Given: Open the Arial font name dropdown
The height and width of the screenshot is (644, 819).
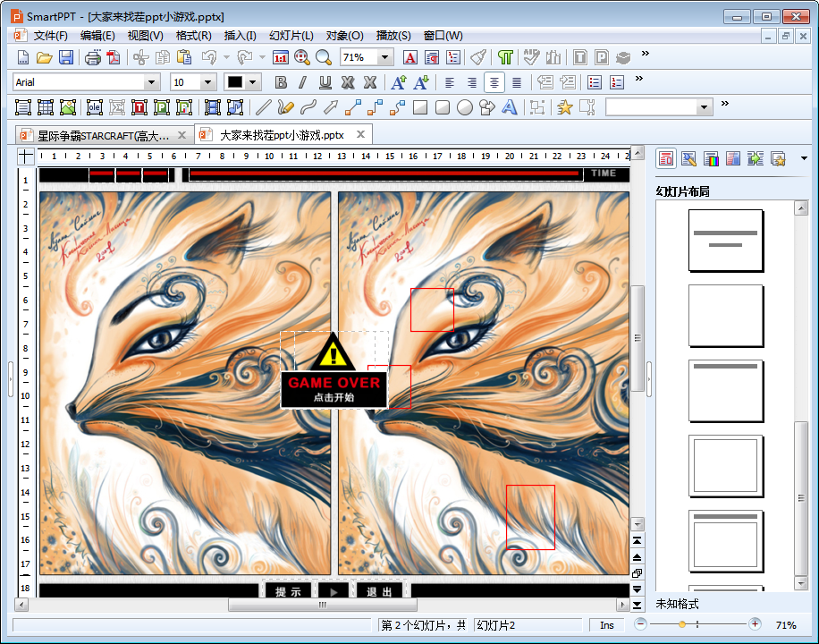Looking at the screenshot, I should (x=151, y=82).
